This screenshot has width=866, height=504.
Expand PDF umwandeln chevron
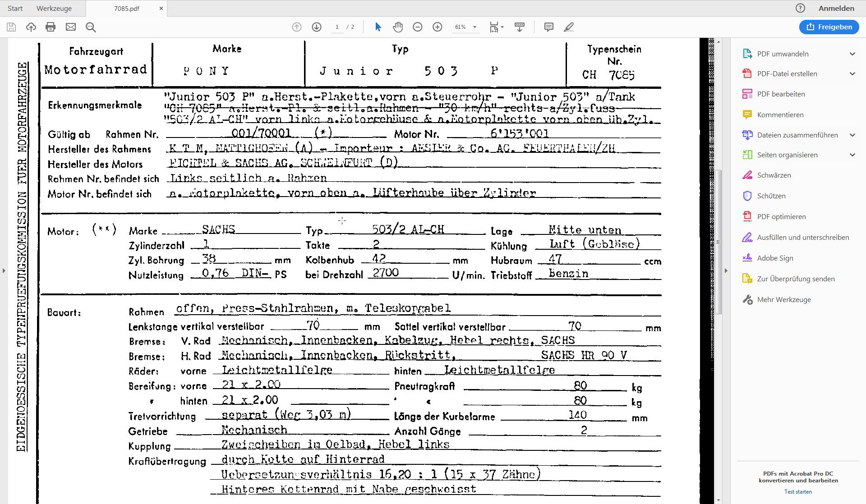(852, 54)
